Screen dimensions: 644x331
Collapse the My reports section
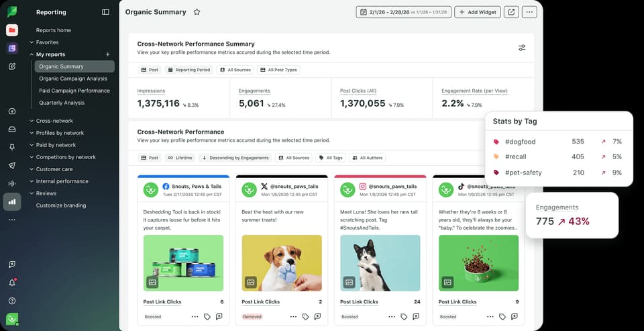(47, 54)
